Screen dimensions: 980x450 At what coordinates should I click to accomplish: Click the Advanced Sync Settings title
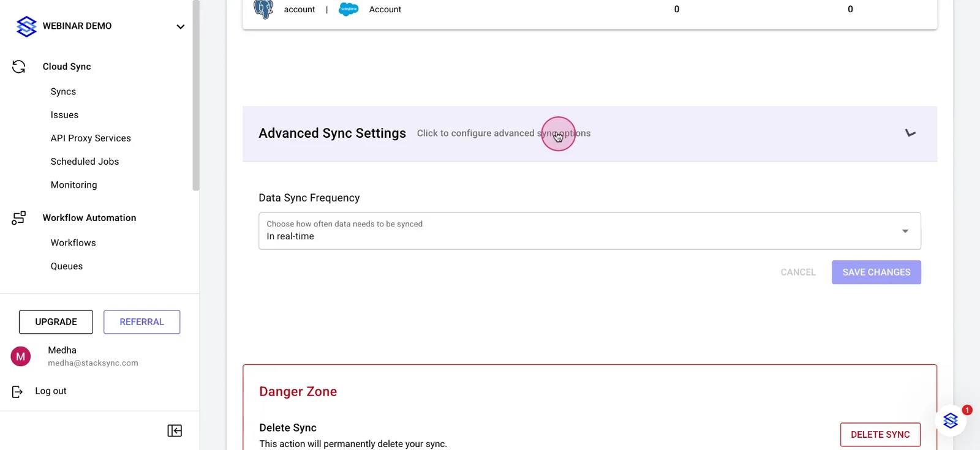click(x=332, y=133)
